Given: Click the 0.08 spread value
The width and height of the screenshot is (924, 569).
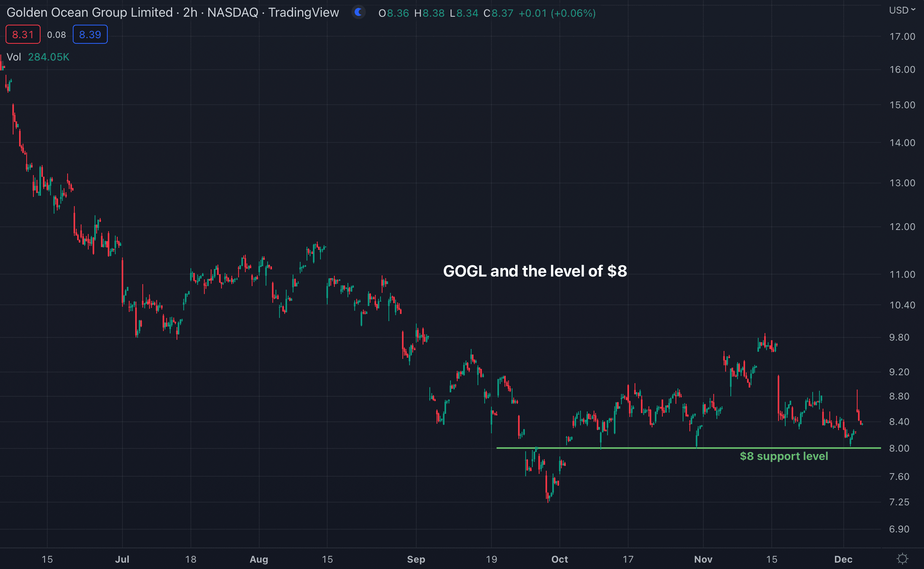Looking at the screenshot, I should tap(56, 35).
